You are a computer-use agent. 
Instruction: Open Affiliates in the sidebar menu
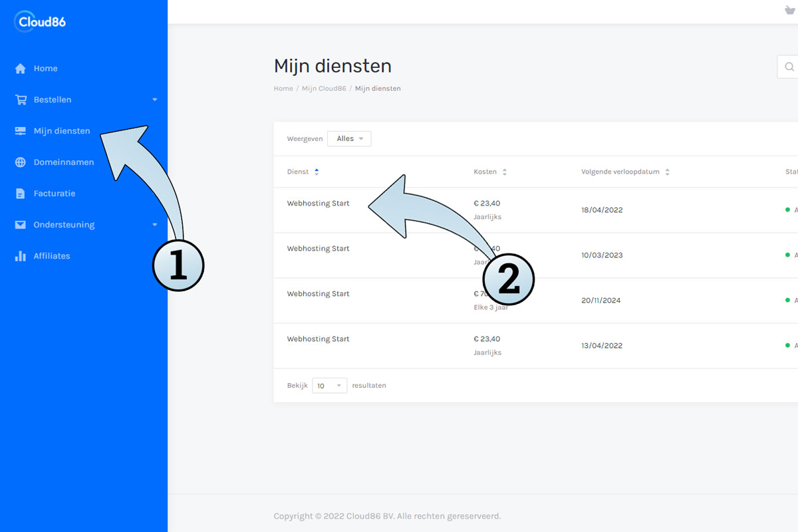pyautogui.click(x=52, y=256)
